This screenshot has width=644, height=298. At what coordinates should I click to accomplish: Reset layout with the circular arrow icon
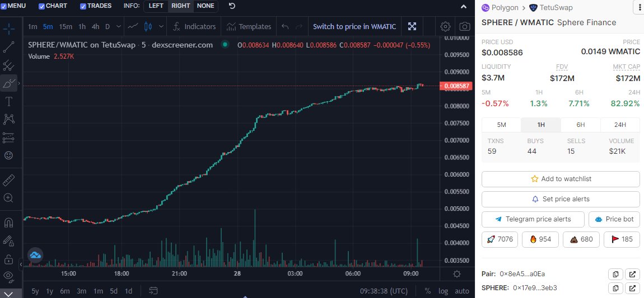[232, 6]
